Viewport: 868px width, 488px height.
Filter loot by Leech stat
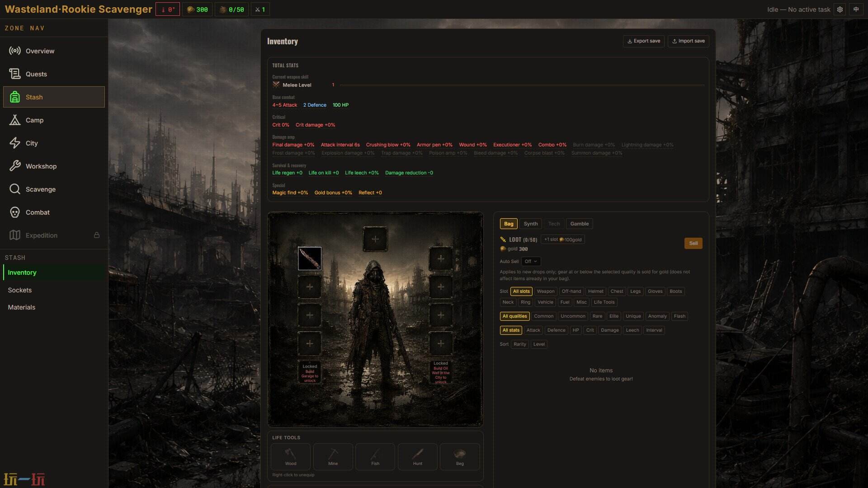tap(632, 330)
